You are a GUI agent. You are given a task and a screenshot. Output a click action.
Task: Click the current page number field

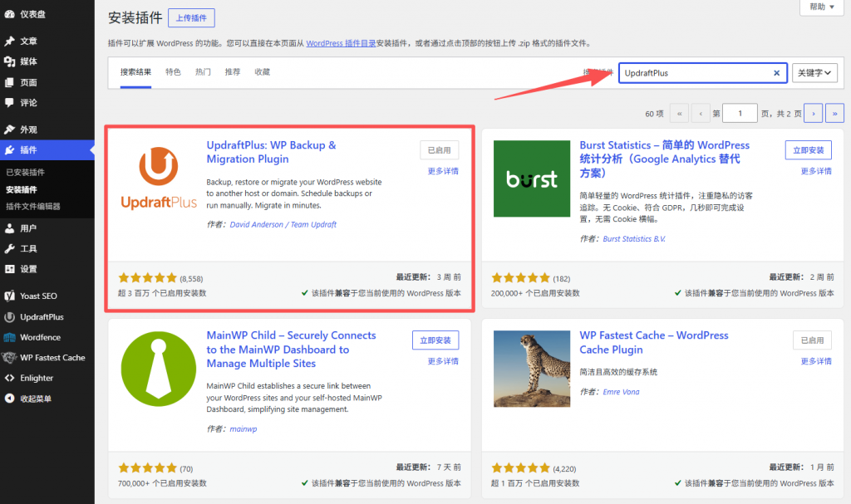click(740, 114)
